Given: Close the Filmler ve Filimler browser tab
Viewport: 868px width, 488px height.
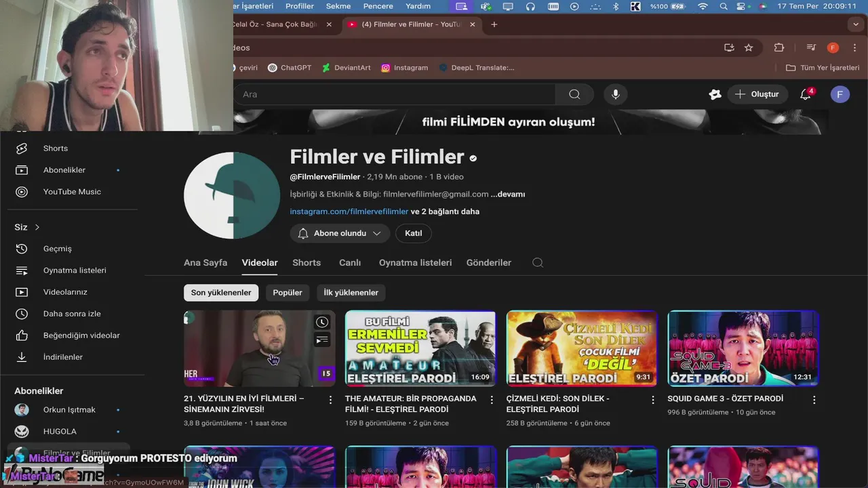Looking at the screenshot, I should (472, 24).
